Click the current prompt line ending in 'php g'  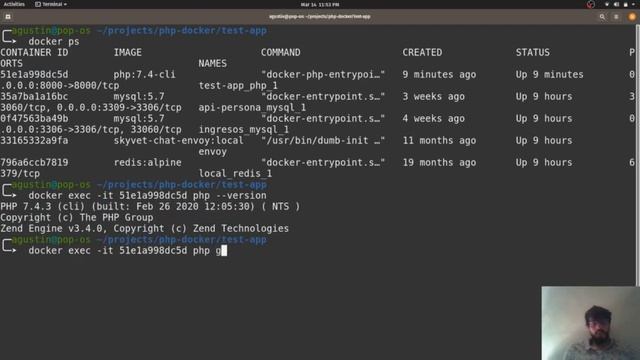pyautogui.click(x=127, y=251)
